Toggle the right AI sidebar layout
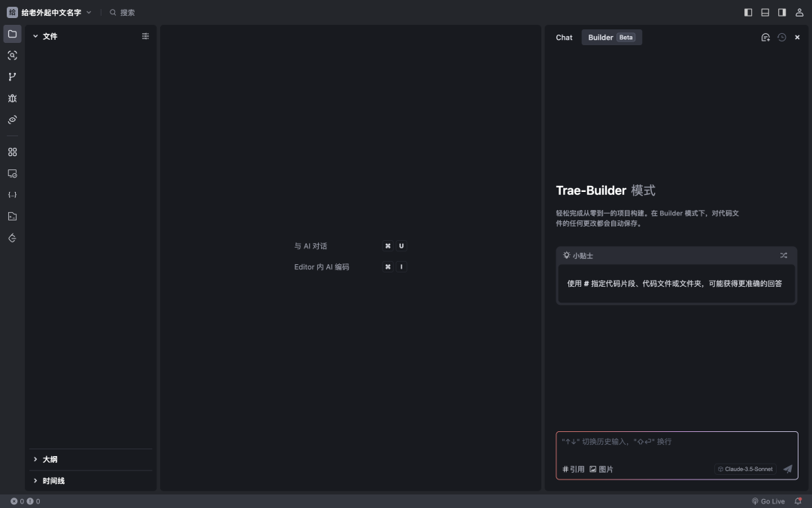This screenshot has height=508, width=812. 782,13
